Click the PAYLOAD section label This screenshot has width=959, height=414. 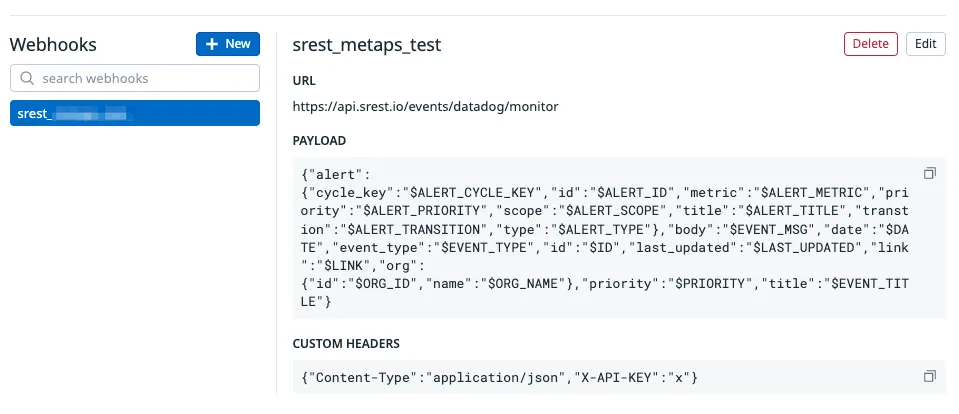click(x=319, y=141)
